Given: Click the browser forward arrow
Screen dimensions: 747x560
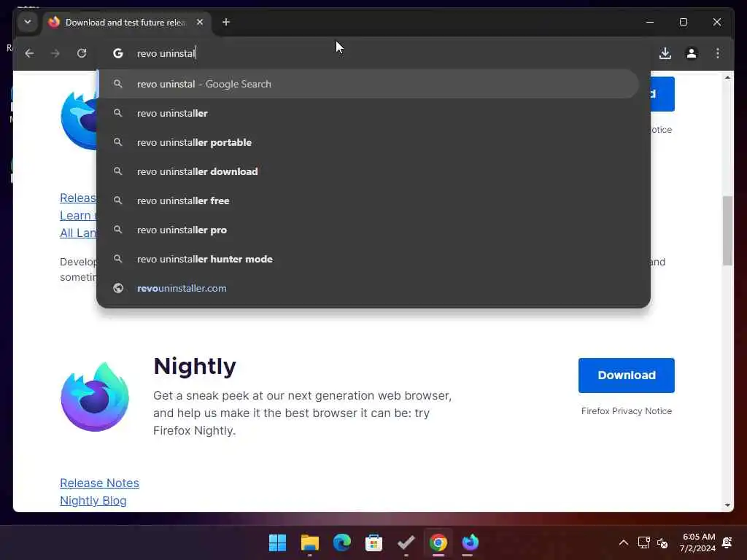Looking at the screenshot, I should [55, 53].
